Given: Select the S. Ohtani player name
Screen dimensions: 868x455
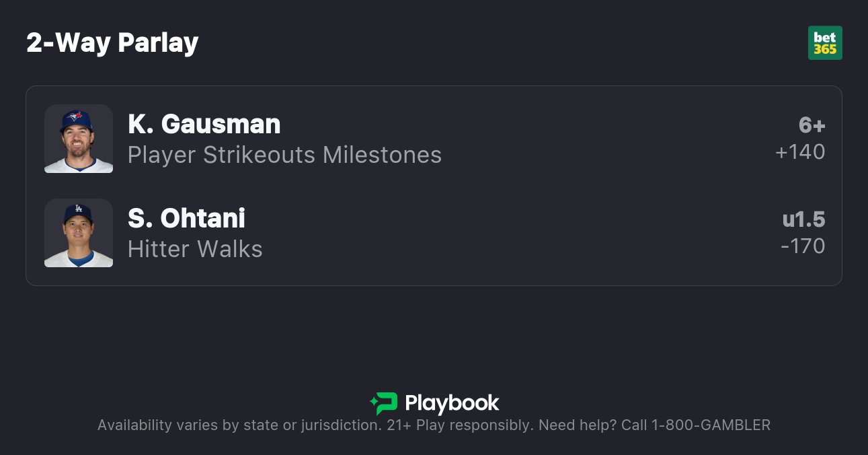Looking at the screenshot, I should (186, 218).
